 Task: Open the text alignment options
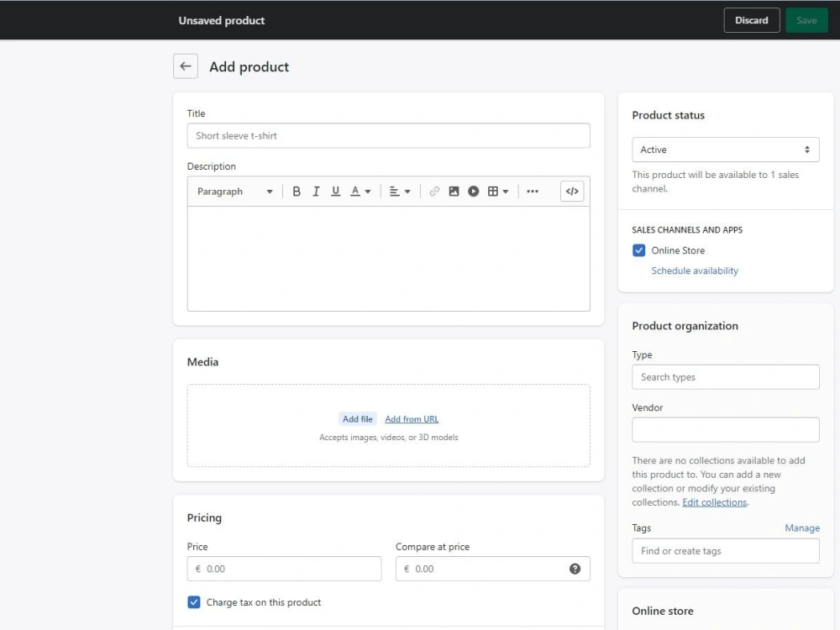(x=400, y=192)
